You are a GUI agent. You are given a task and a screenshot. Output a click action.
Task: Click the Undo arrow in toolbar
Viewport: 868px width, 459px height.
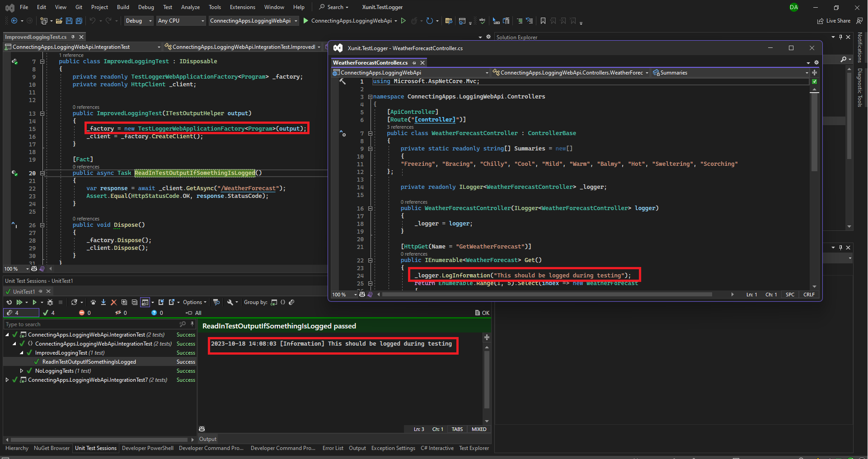(93, 21)
